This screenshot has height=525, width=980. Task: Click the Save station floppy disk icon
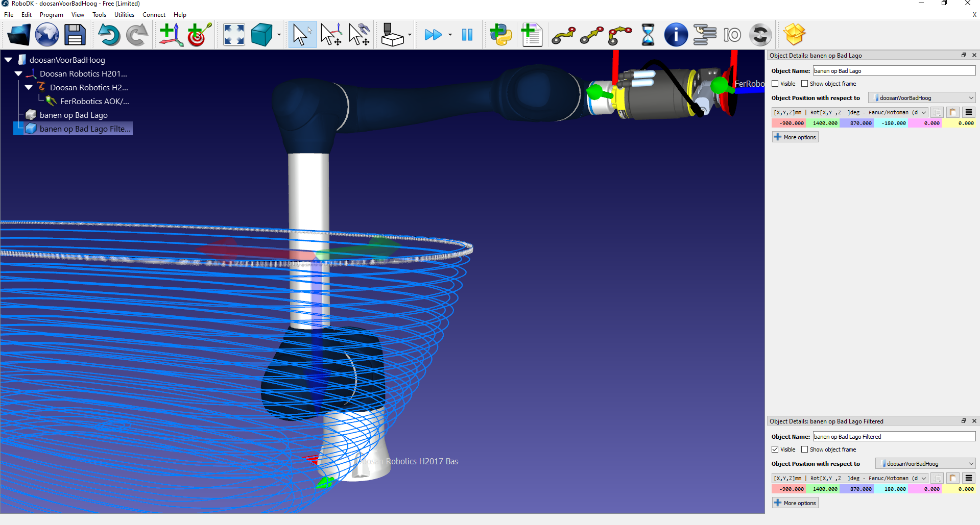(75, 35)
